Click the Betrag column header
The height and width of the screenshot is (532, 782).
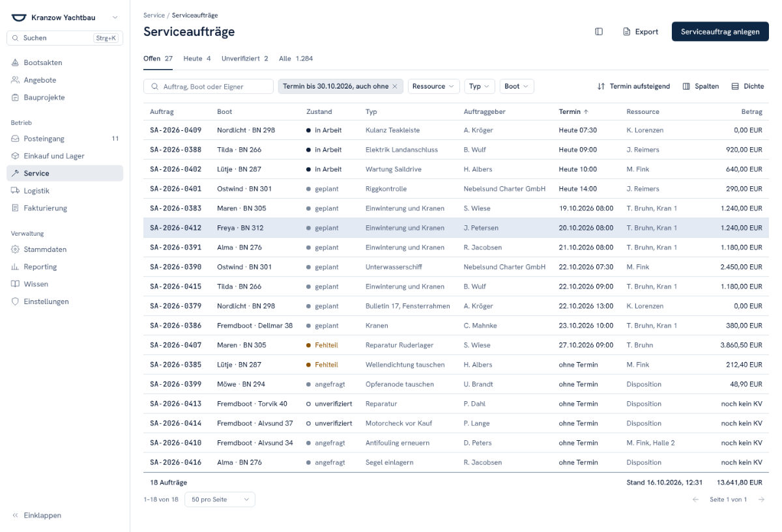point(751,112)
